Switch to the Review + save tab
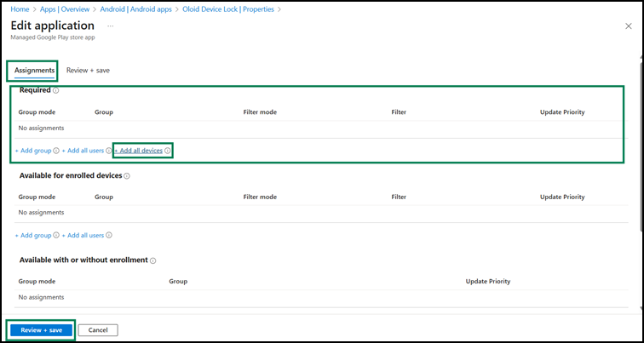This screenshot has width=644, height=343. pyautogui.click(x=88, y=71)
